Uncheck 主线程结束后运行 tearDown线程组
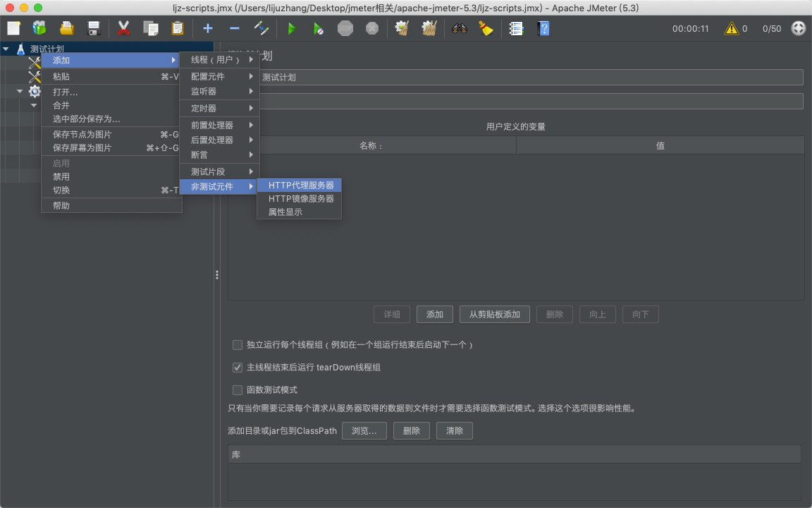The width and height of the screenshot is (812, 508). coord(238,368)
